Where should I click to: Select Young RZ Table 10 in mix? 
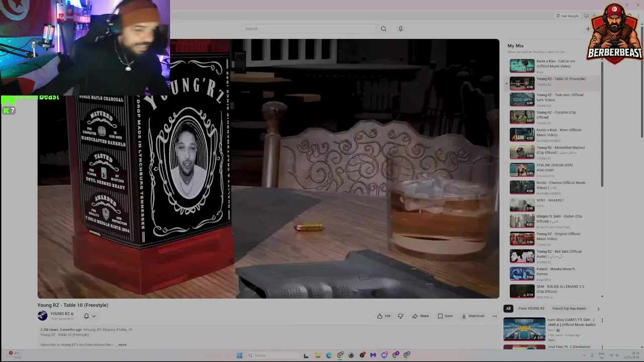pos(554,82)
